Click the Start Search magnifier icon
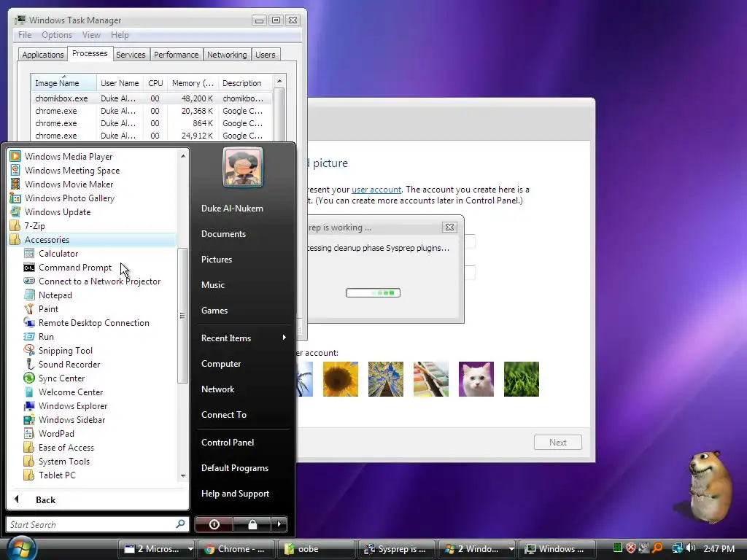747x560 pixels. pos(180,524)
